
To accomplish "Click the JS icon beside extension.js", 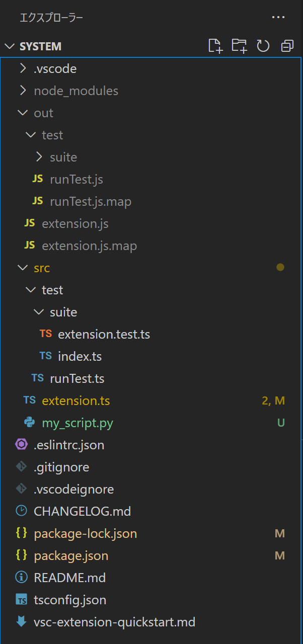I will (29, 223).
